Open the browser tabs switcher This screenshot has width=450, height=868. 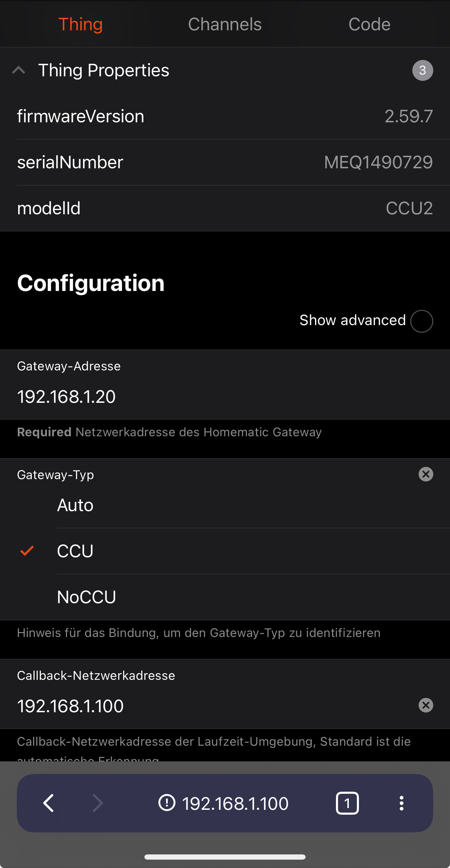pyautogui.click(x=347, y=803)
